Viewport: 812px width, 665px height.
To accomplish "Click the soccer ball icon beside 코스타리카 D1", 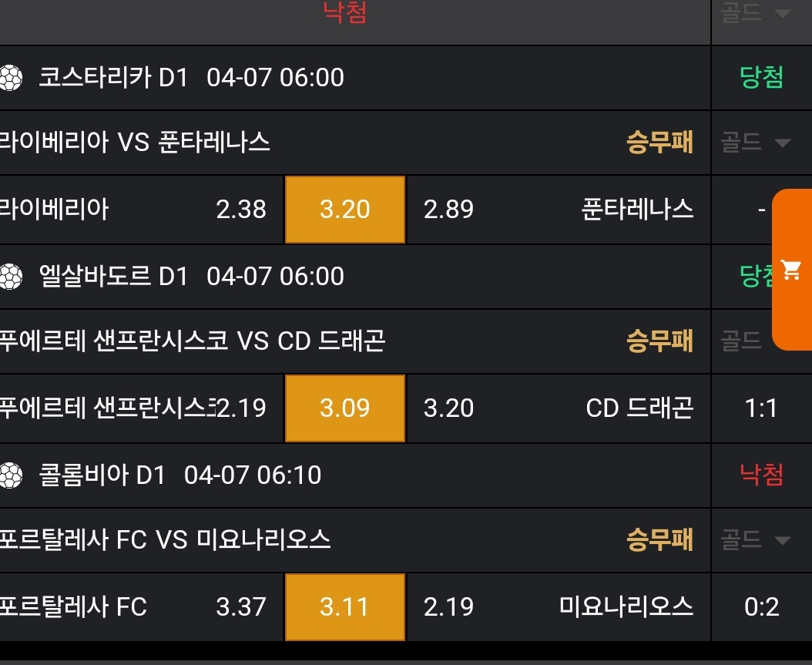I will (10, 78).
